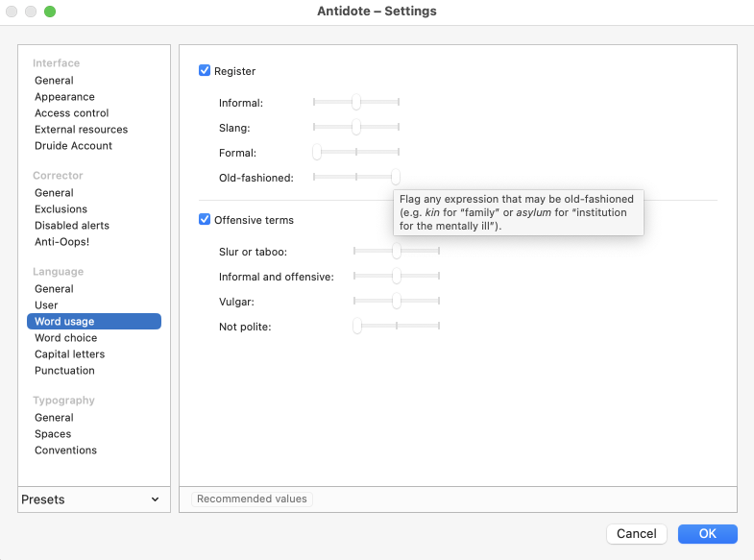
Task: Open the Presets dropdown
Action: [91, 499]
